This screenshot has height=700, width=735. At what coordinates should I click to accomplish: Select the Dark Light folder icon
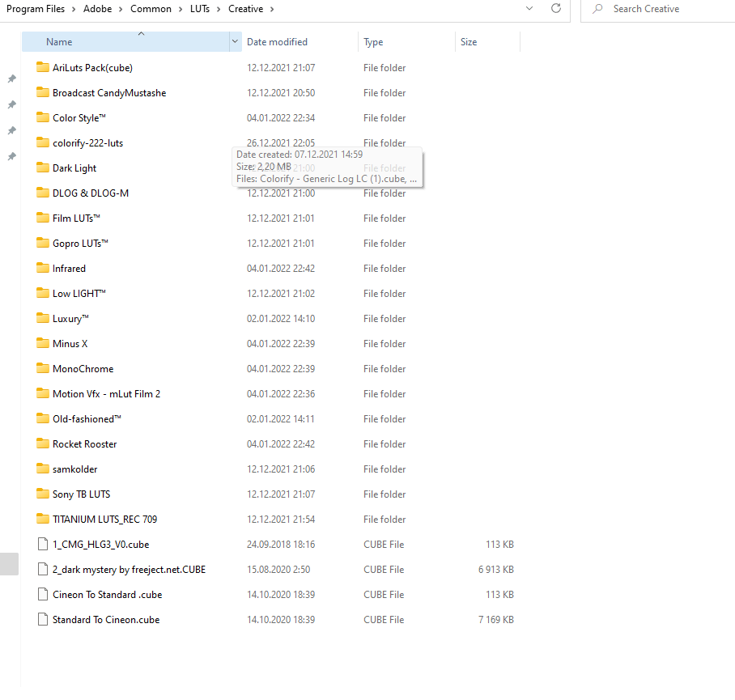tap(43, 168)
